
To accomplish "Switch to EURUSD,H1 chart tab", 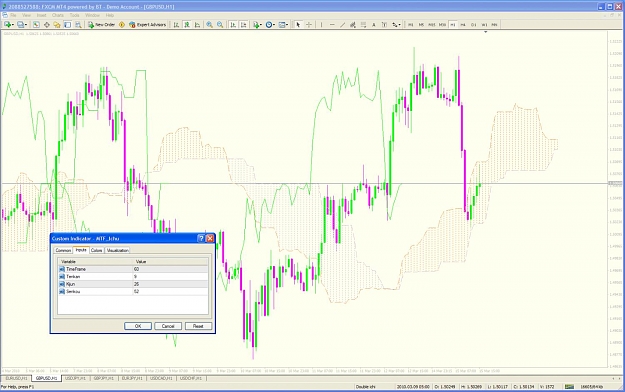I will pos(16,378).
